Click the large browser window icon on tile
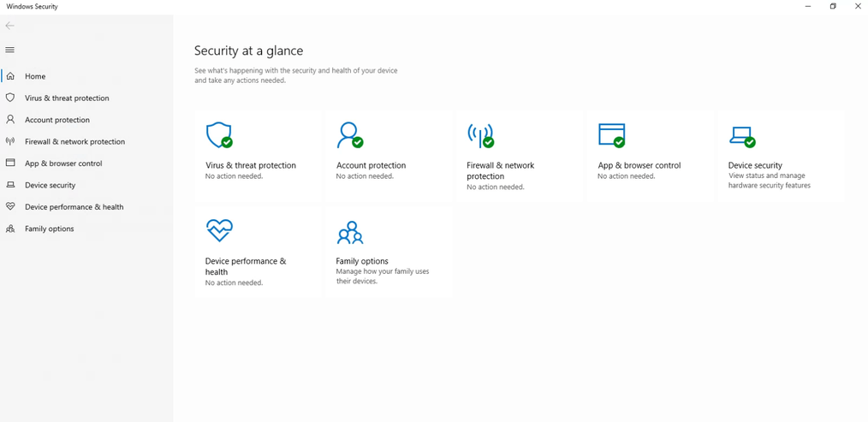 pyautogui.click(x=612, y=135)
